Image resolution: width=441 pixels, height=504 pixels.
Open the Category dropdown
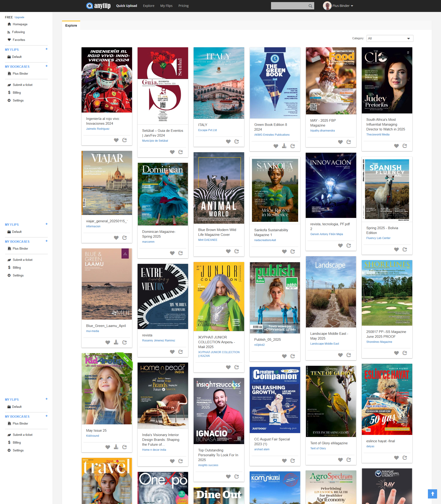click(390, 38)
